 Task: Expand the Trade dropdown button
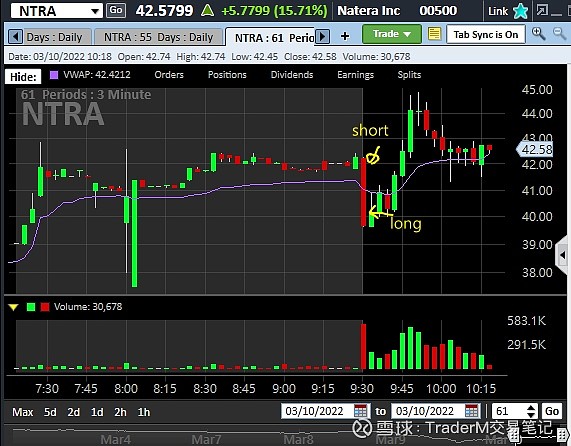pyautogui.click(x=392, y=34)
